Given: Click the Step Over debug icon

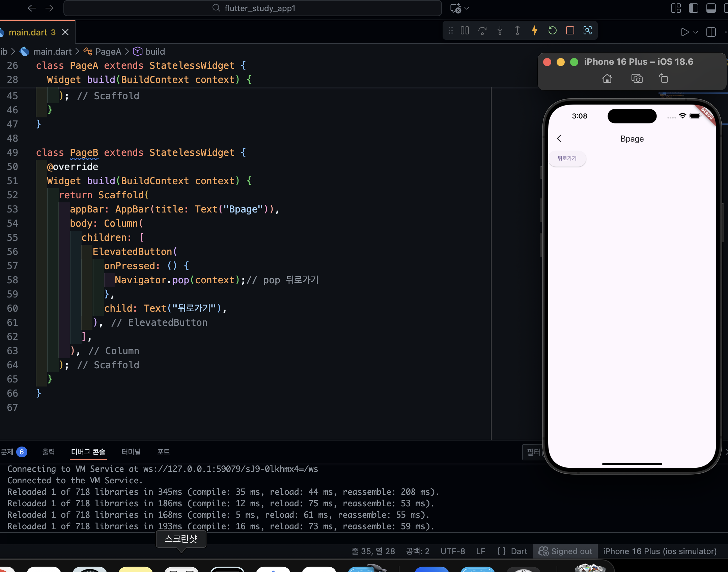Looking at the screenshot, I should [482, 31].
